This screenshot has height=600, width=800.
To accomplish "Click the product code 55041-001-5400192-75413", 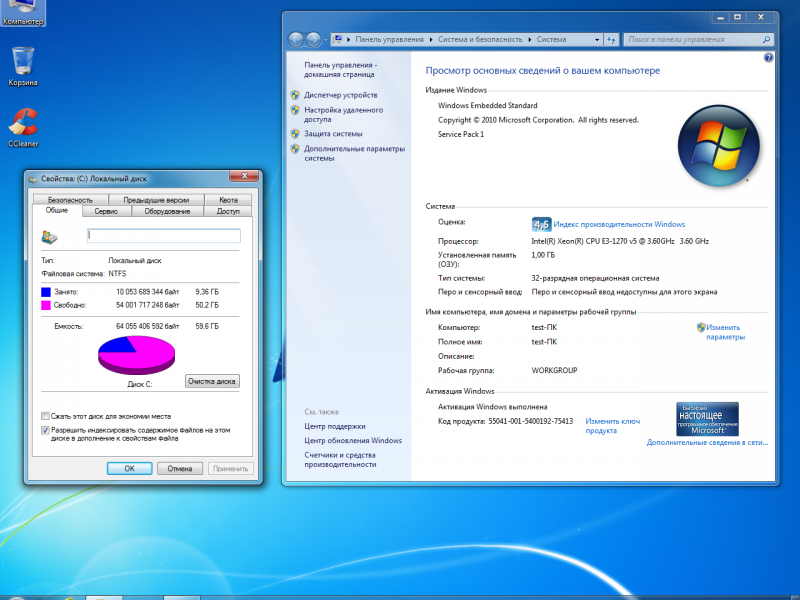I will [531, 421].
